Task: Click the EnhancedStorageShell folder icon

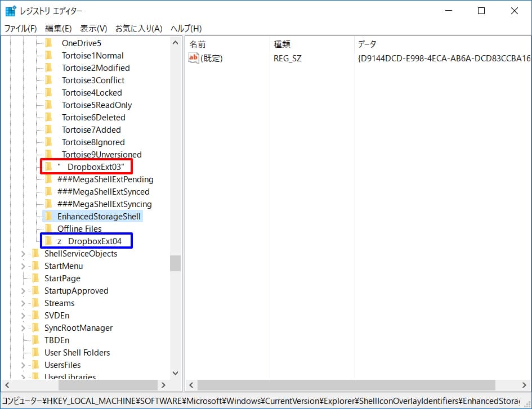Action: (x=49, y=217)
